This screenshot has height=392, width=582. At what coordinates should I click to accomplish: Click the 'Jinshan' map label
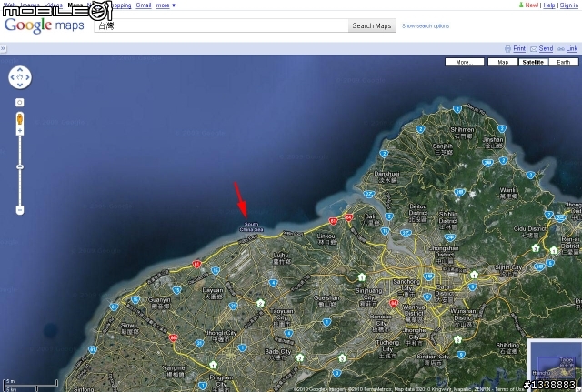493,143
